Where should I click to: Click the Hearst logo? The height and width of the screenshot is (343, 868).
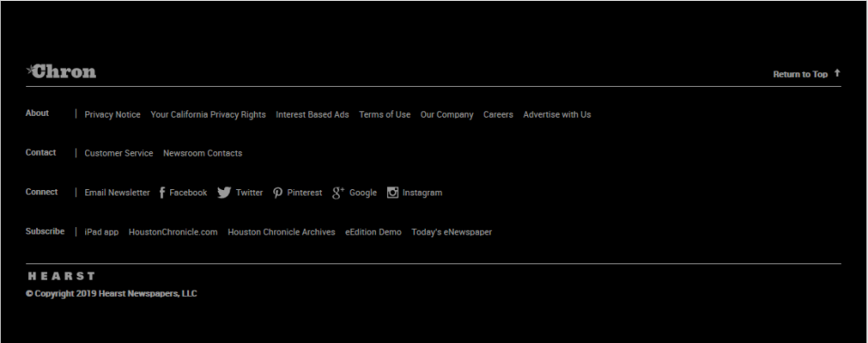[x=61, y=276]
